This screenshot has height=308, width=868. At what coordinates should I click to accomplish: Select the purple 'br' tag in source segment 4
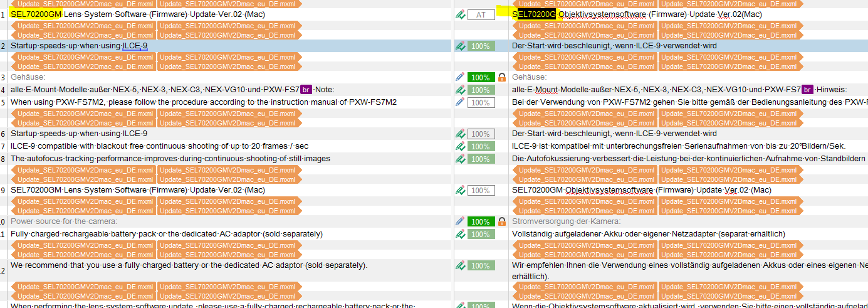[x=306, y=90]
